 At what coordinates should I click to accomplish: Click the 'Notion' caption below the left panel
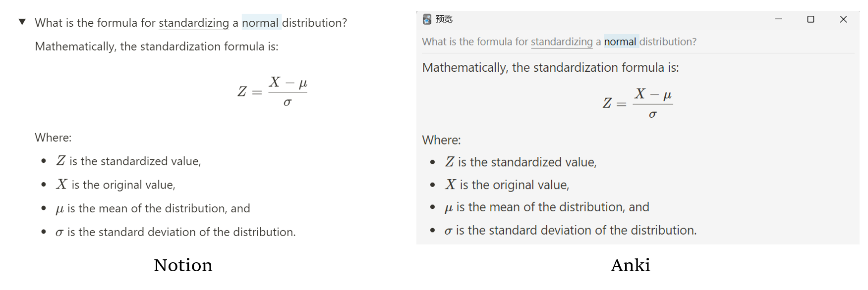point(183,266)
